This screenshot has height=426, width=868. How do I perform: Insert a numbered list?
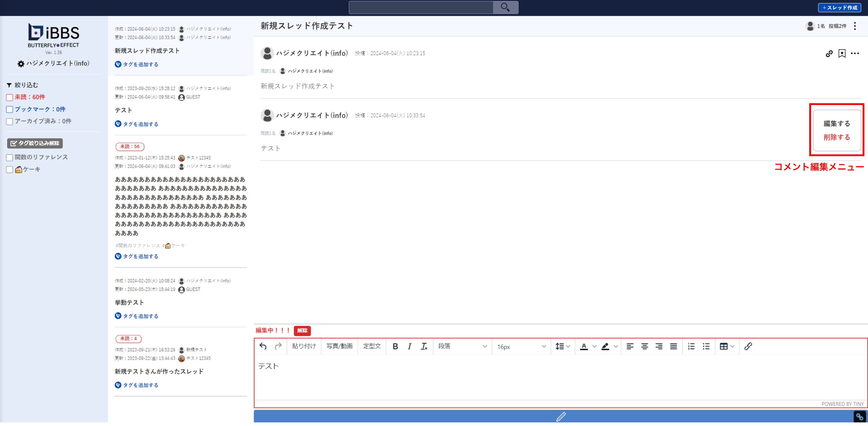(691, 346)
